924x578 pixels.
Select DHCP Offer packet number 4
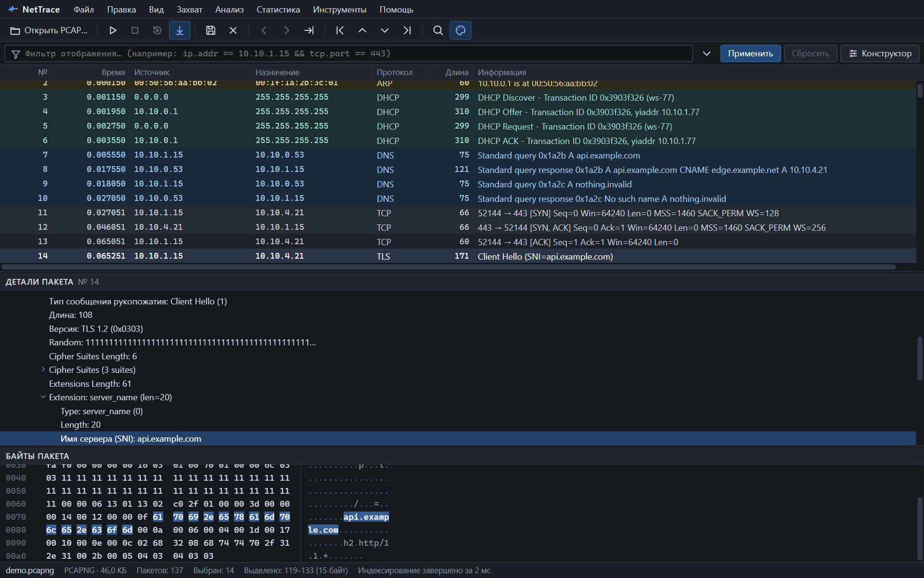click(x=458, y=112)
